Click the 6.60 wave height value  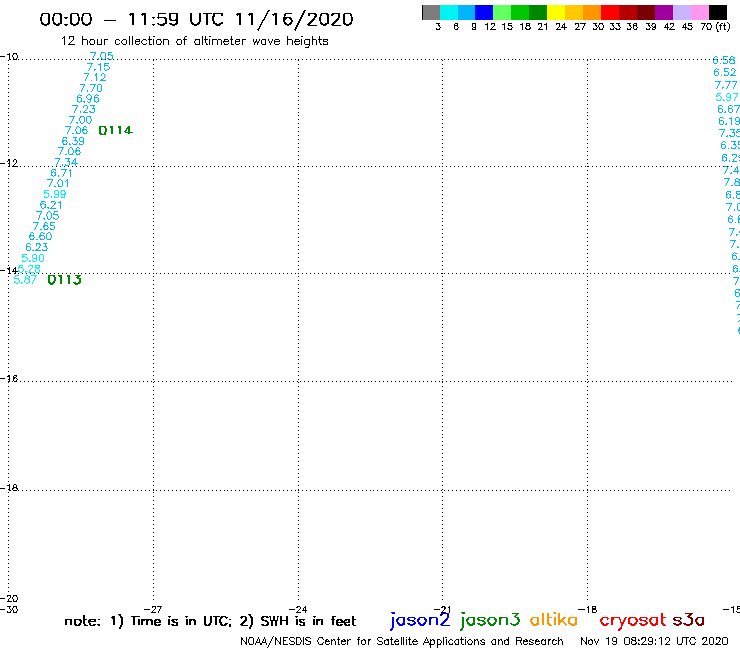pyautogui.click(x=40, y=236)
